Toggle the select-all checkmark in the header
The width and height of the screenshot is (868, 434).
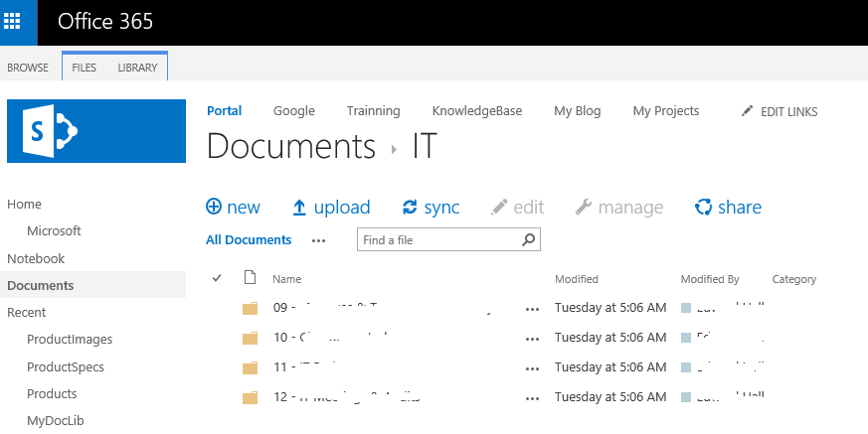point(217,278)
